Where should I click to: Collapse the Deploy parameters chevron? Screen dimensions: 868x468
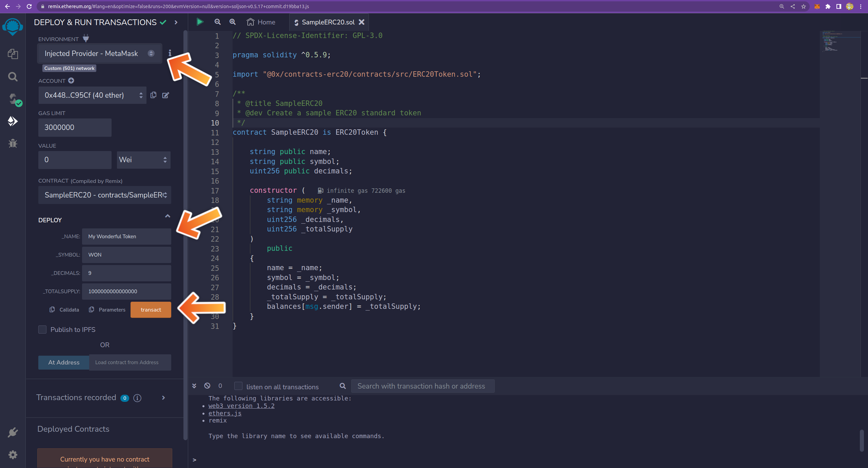[167, 216]
